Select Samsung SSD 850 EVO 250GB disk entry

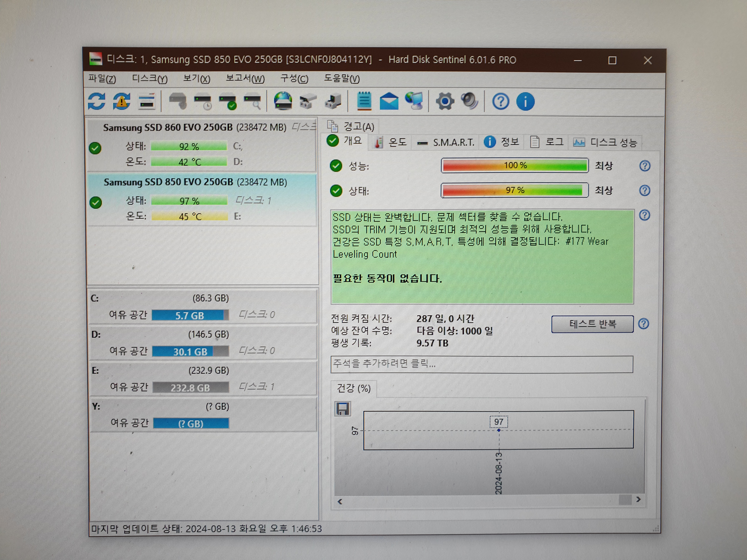point(202,199)
